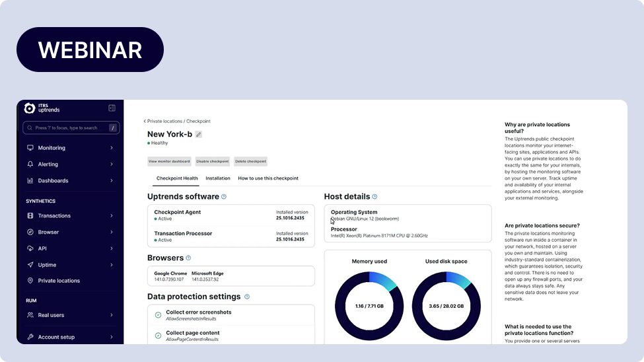
Task: Focus the search field in sidebar
Action: point(71,127)
